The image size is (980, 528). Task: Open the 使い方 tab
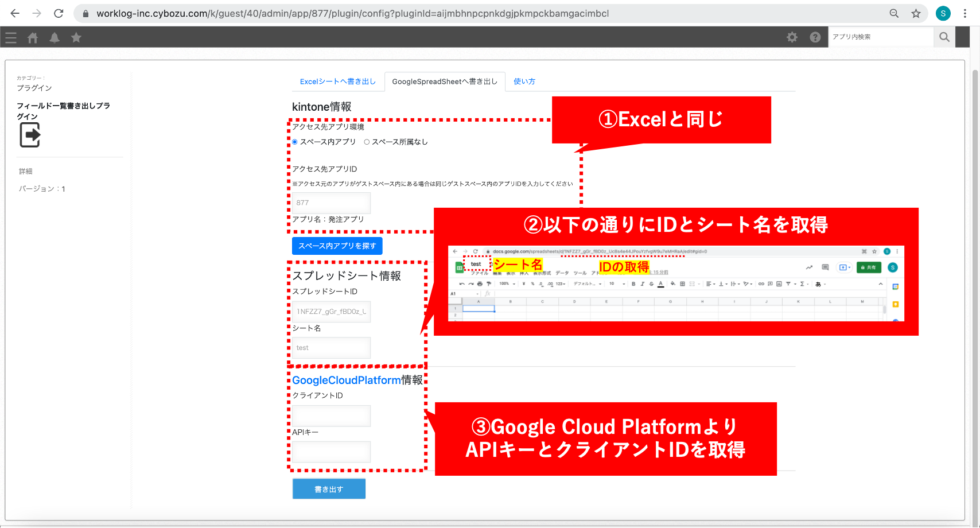(x=524, y=81)
